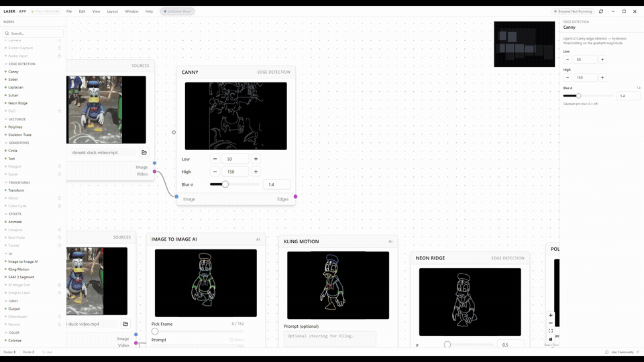Collapse the AI category in nodes list

click(x=9, y=253)
